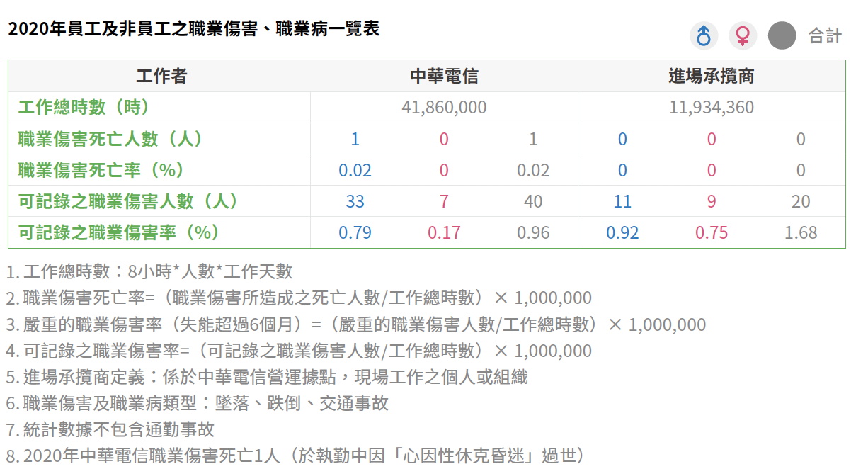Click the gray rate value 0.96
Image resolution: width=868 pixels, height=469 pixels.
tap(533, 232)
